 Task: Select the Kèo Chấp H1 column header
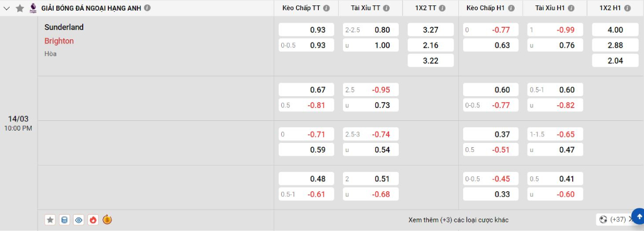click(487, 8)
